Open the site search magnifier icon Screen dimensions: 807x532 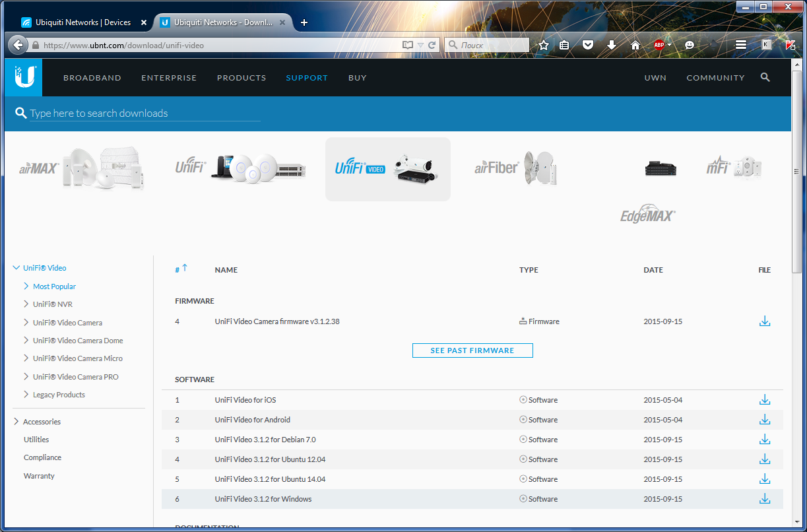coord(765,77)
